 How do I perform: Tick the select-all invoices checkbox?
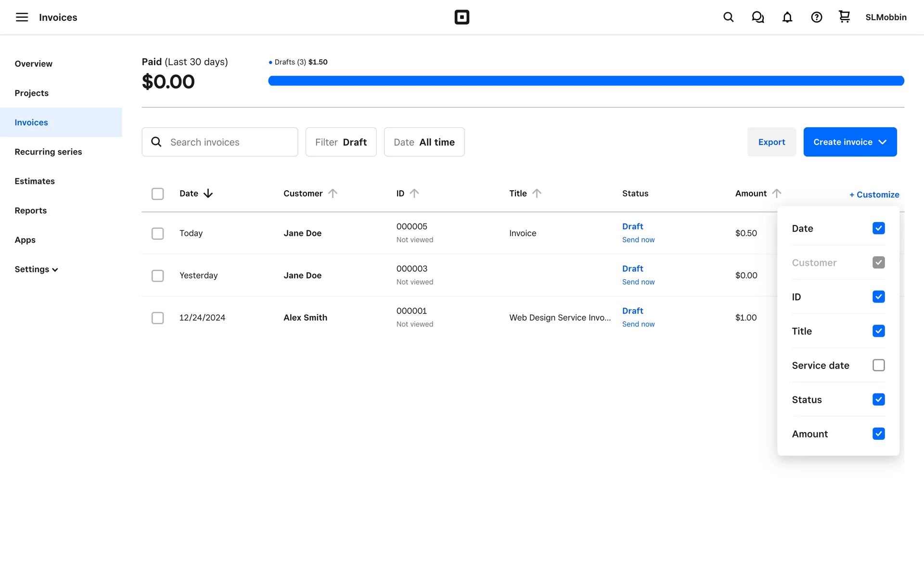click(157, 194)
